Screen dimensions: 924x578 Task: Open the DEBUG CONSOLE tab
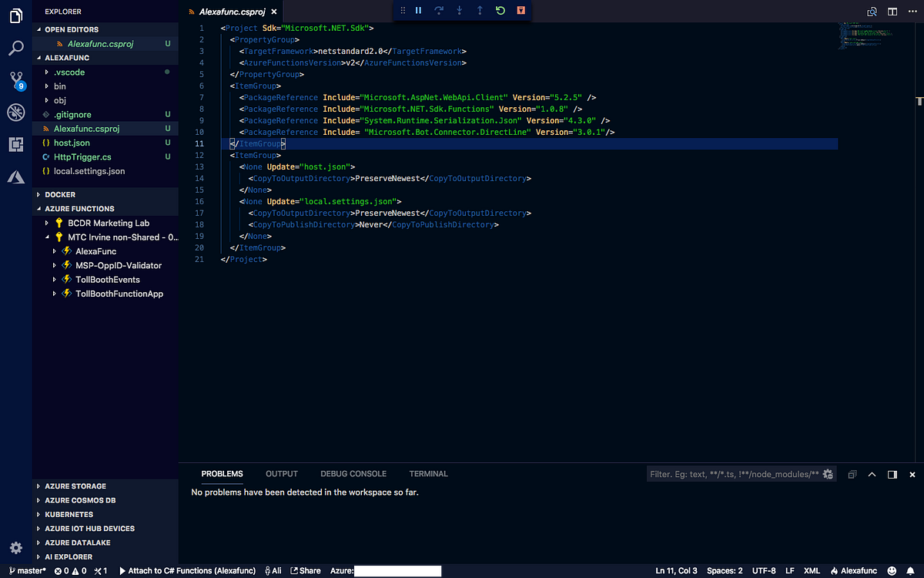tap(353, 474)
